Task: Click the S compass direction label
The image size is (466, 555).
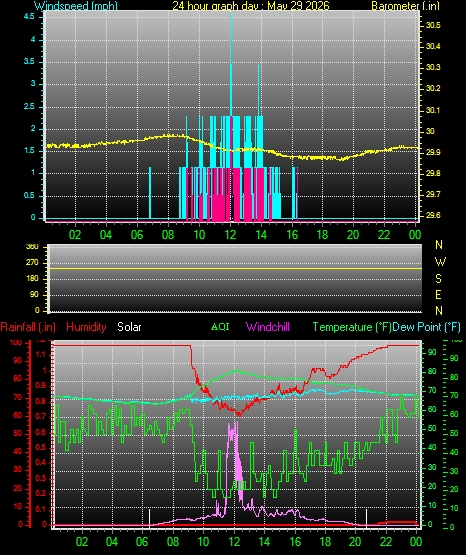Action: pos(438,279)
